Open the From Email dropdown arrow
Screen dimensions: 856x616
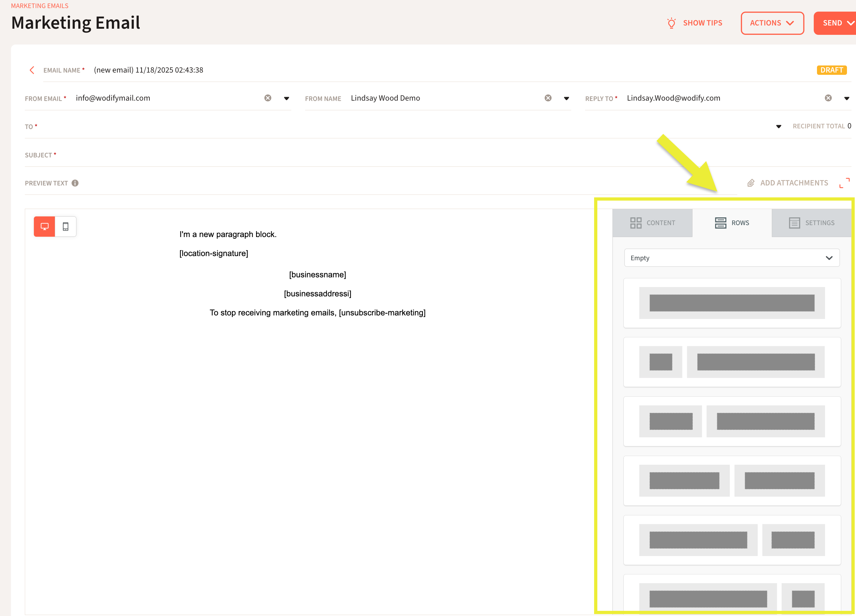[x=286, y=98]
